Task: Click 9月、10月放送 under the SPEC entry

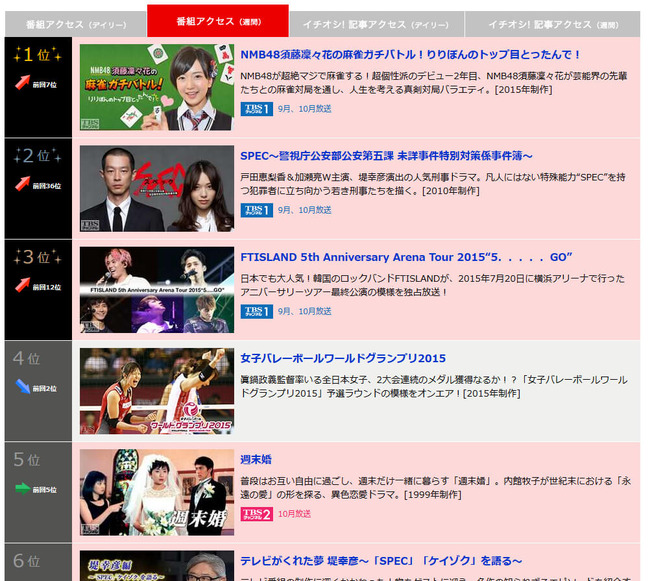Action: coord(305,210)
